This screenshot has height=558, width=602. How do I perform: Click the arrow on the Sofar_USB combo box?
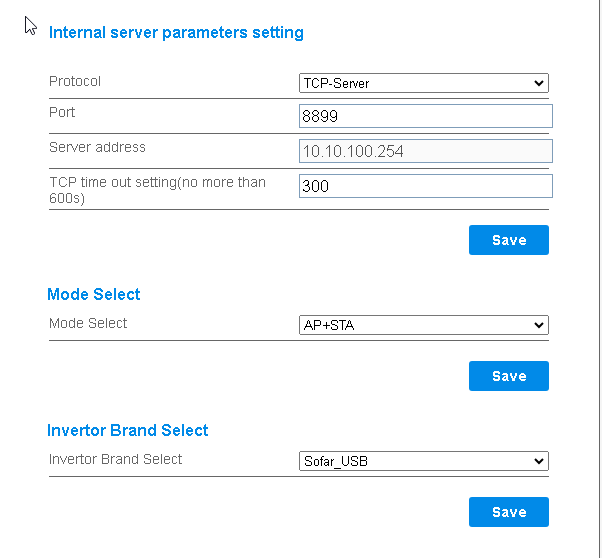[x=540, y=461]
